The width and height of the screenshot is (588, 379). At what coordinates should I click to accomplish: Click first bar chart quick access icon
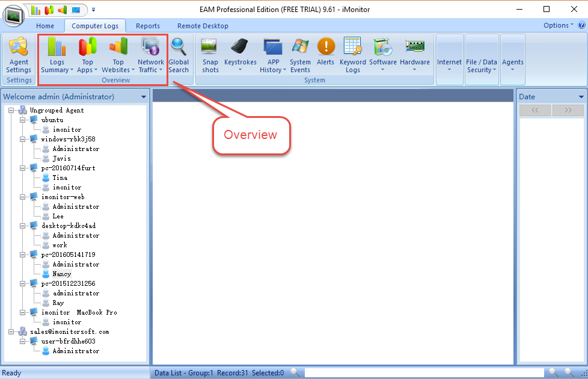pyautogui.click(x=35, y=10)
